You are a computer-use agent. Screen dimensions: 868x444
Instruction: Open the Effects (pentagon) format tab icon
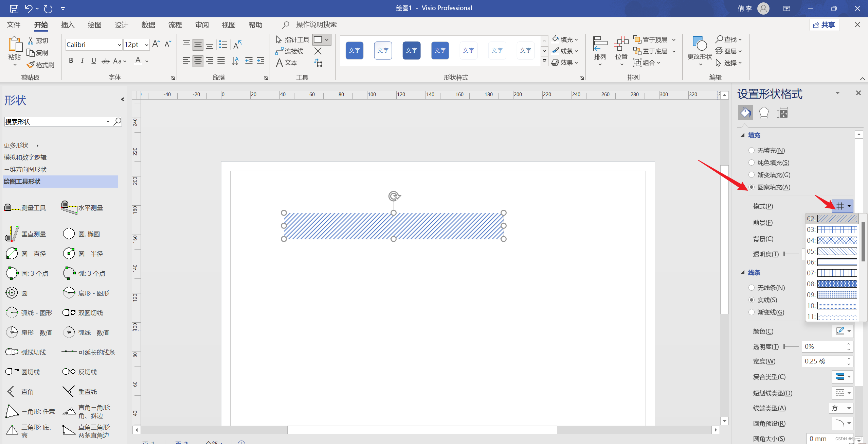(764, 113)
